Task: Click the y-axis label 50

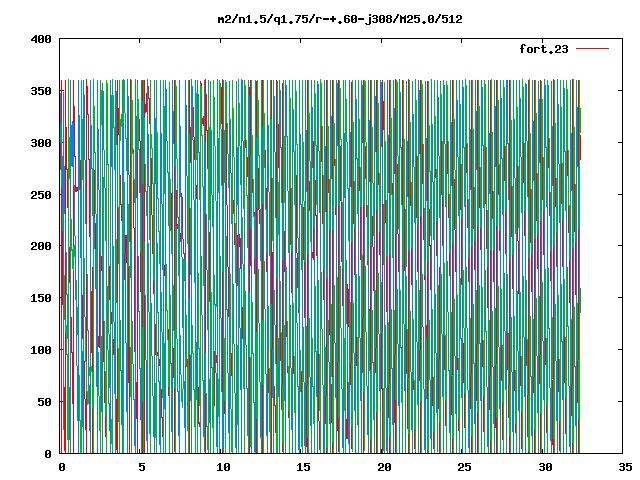Action: point(44,402)
